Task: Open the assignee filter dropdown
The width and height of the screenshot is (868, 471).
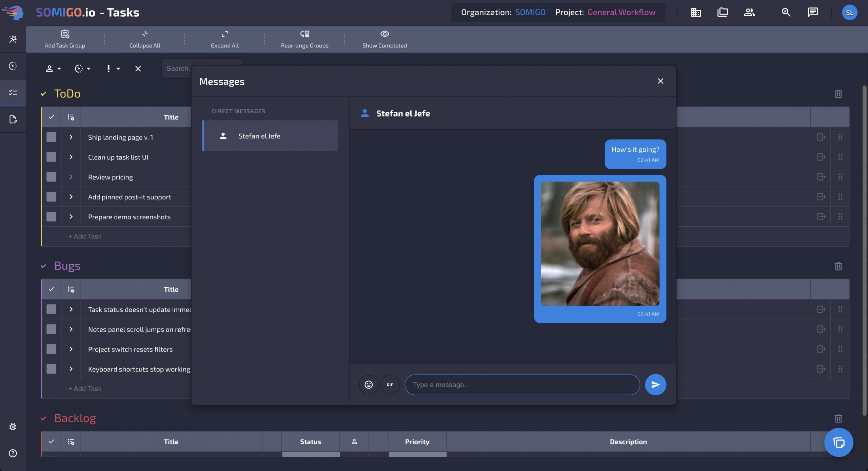Action: pos(53,69)
